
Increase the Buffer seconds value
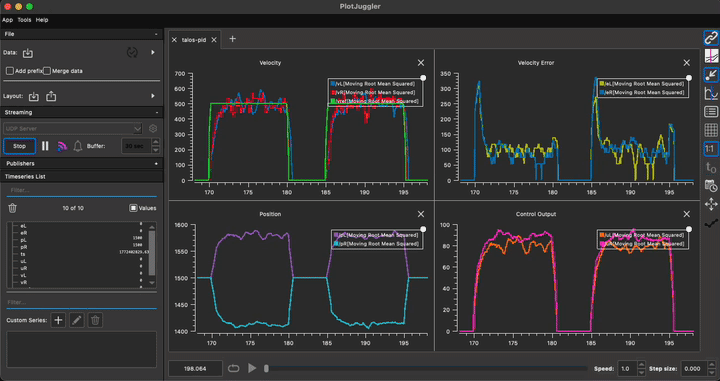pyautogui.click(x=156, y=142)
